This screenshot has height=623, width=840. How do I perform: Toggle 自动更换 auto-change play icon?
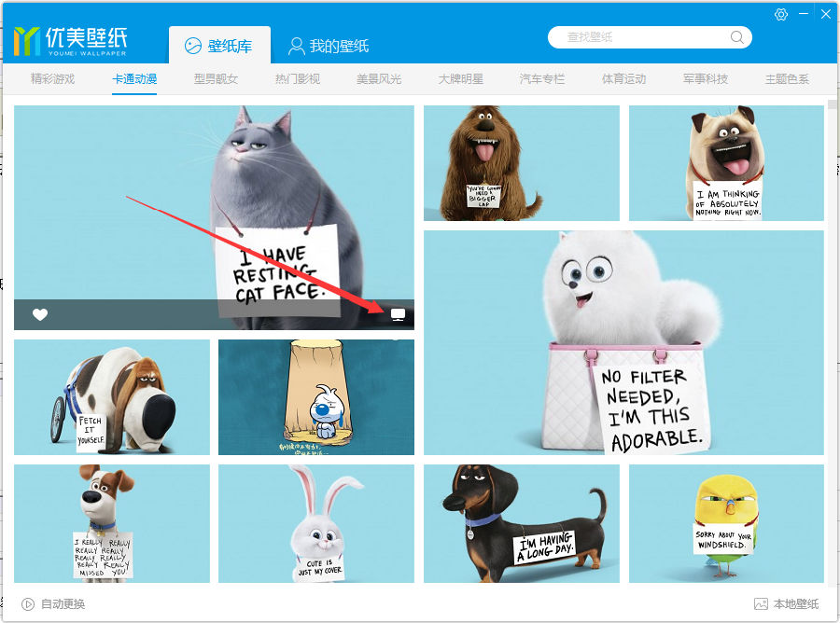28,604
